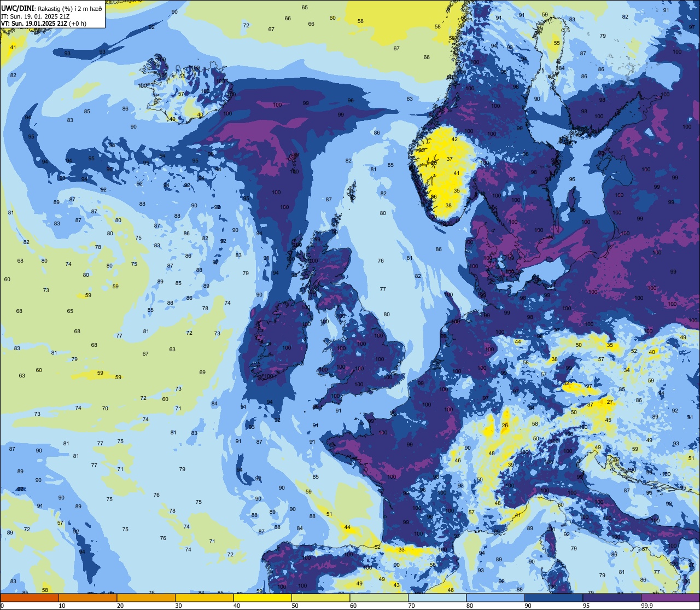
Task: Click the '27' humidity value on the map
Action: pyautogui.click(x=610, y=402)
